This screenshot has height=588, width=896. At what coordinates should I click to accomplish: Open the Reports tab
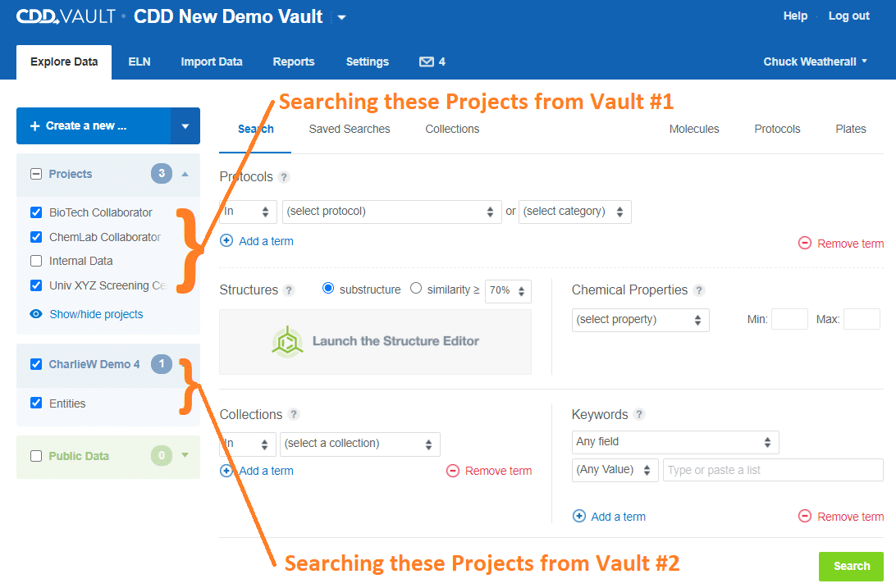[x=294, y=62]
